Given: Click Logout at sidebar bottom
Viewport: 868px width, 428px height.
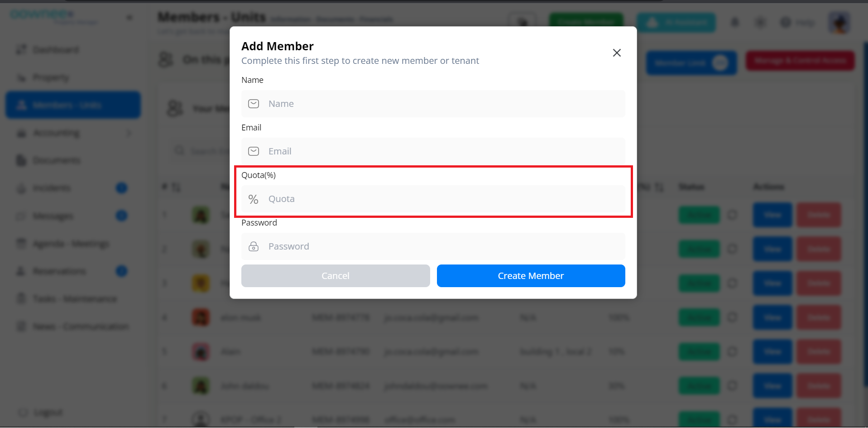Looking at the screenshot, I should pos(48,413).
